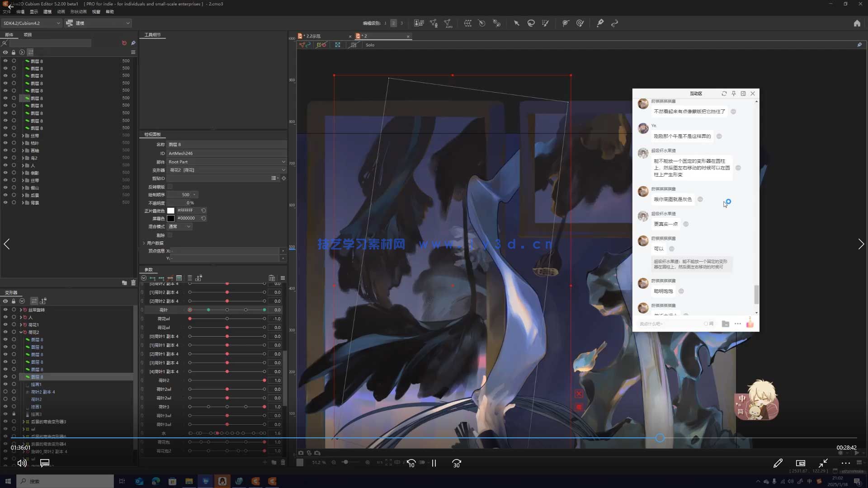868x488 pixels.
Task: Open the 混合模式 blend mode dropdown
Action: (180, 226)
